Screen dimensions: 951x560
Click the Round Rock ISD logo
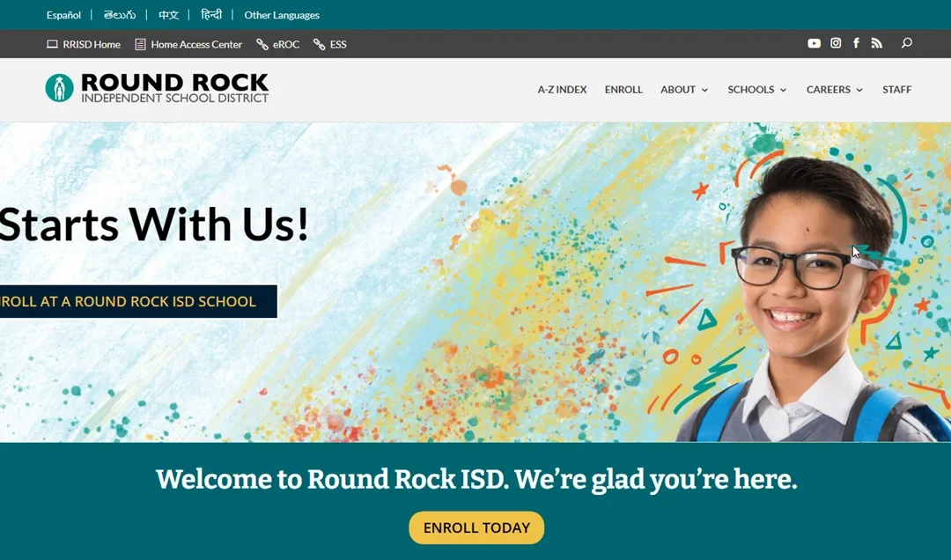pyautogui.click(x=157, y=89)
